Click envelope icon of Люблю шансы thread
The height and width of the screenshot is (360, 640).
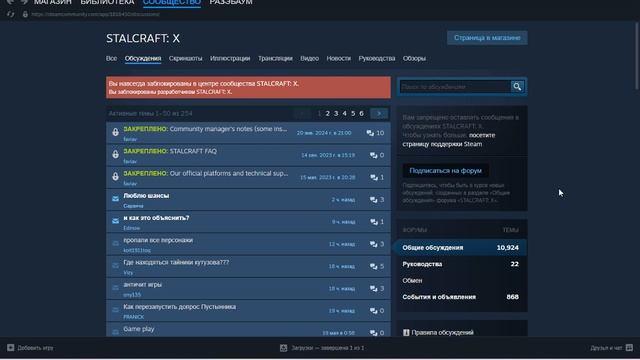pos(116,198)
